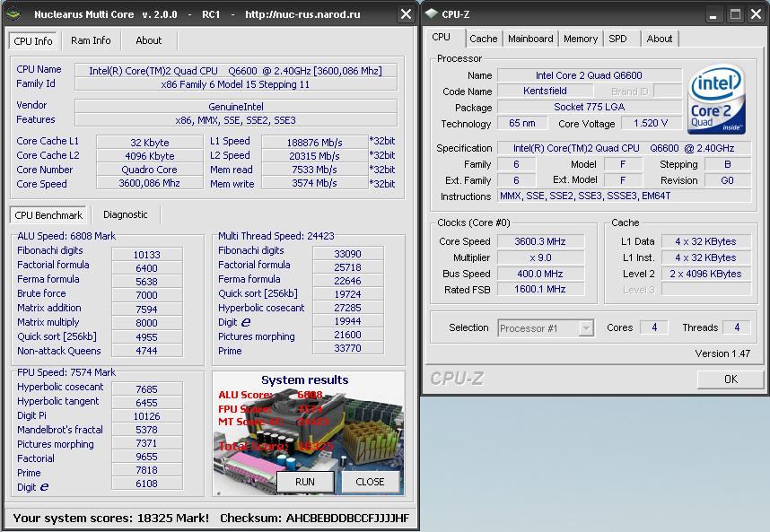
Task: Open the Mainboard tab in CPU-Z
Action: tap(530, 39)
